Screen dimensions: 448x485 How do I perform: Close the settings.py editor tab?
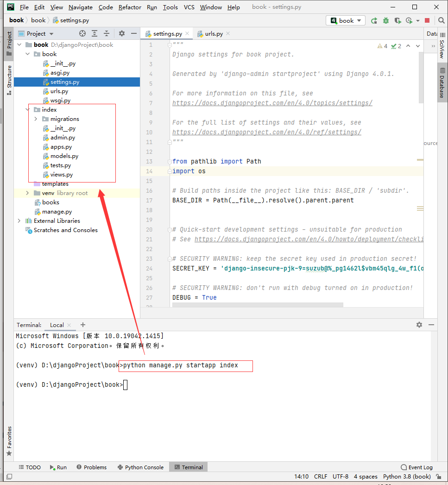(x=187, y=33)
